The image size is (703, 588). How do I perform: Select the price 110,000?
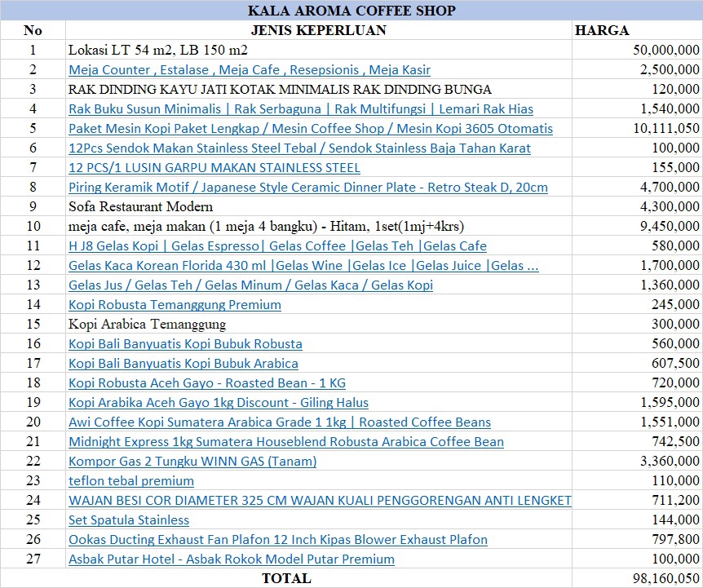[x=637, y=480]
